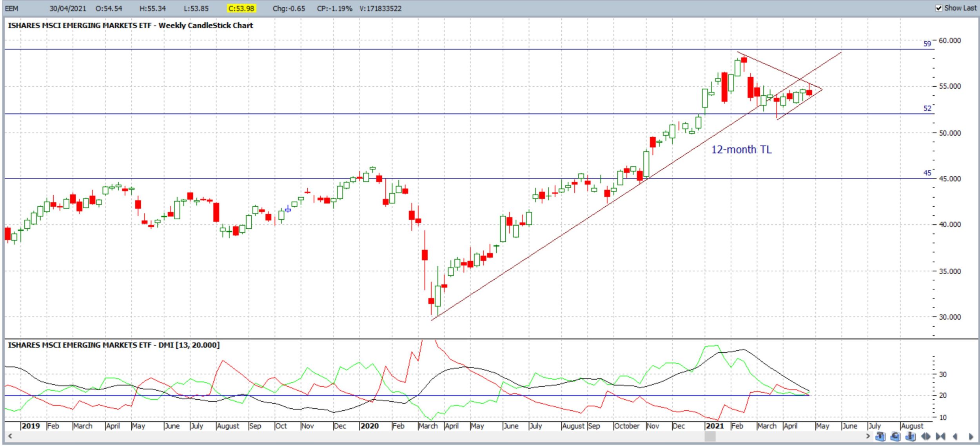
Task: Toggle the Show Last checkbox
Action: pos(938,8)
